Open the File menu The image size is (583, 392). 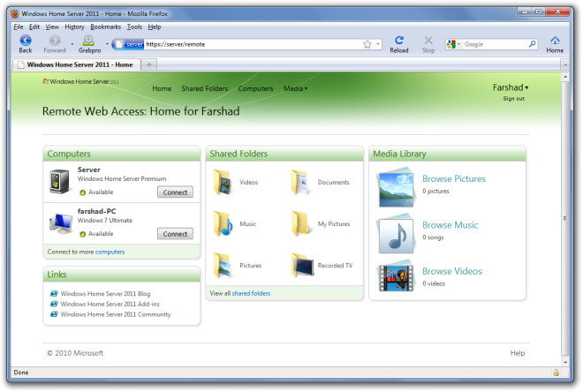[19, 26]
